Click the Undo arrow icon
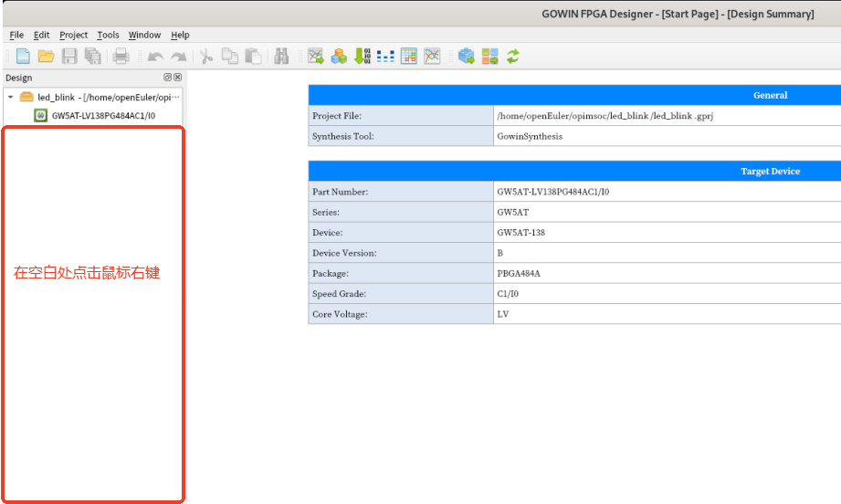 pyautogui.click(x=155, y=57)
